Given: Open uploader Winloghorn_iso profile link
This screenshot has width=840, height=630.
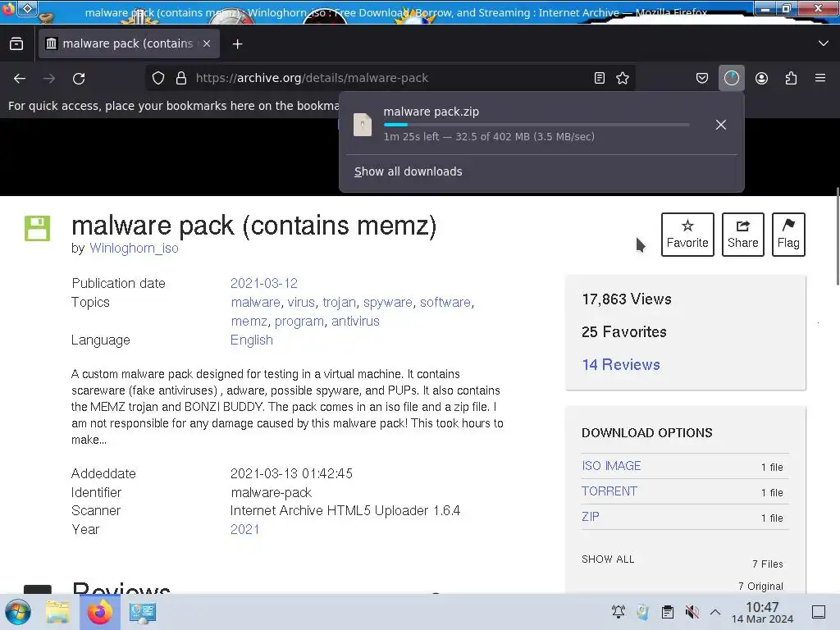Looking at the screenshot, I should pos(134,248).
